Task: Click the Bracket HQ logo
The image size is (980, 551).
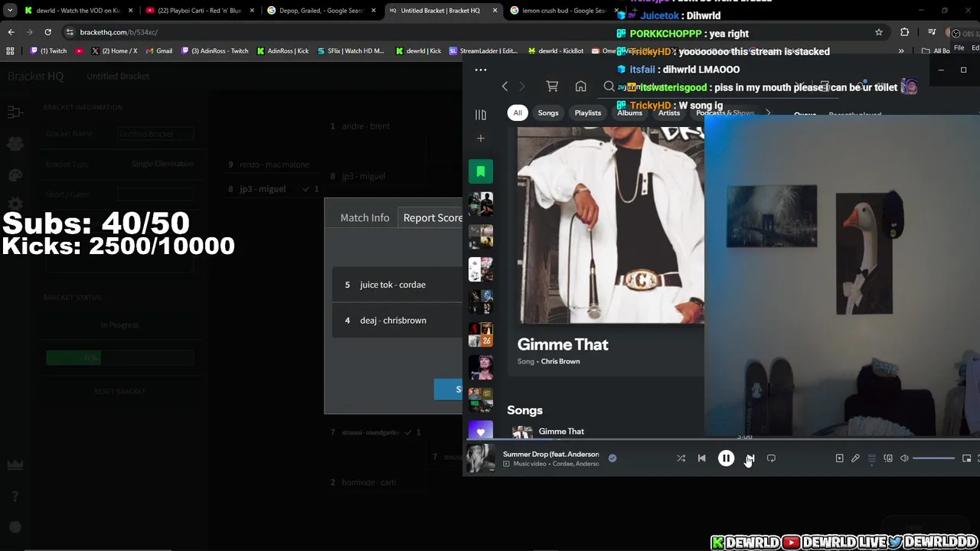Action: [x=36, y=76]
